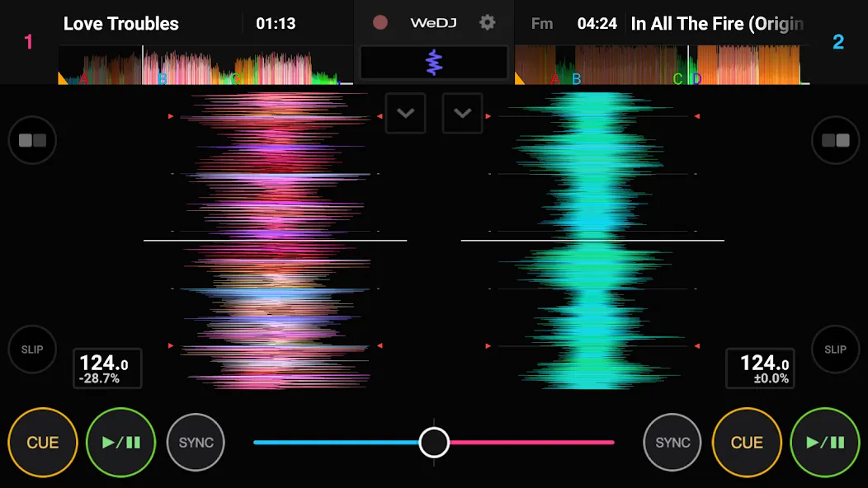Click the WeDJ logo
Image resolution: width=868 pixels, height=488 pixels.
(433, 23)
